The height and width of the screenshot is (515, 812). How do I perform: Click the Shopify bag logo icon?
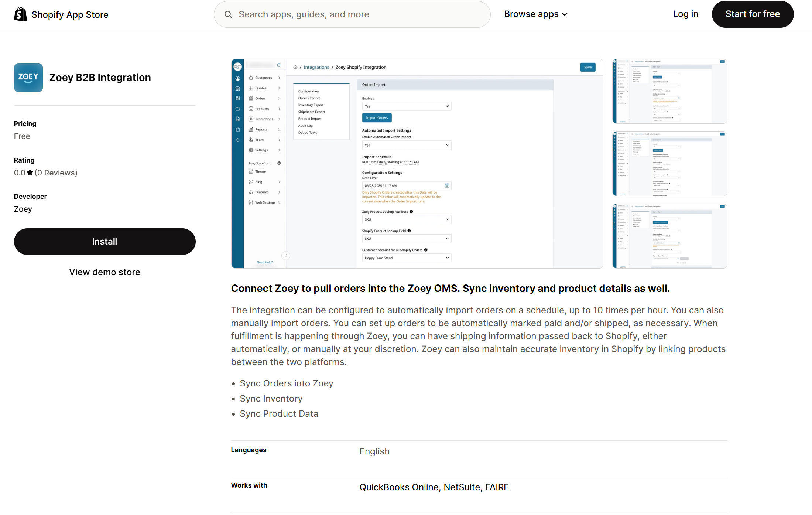(x=20, y=14)
